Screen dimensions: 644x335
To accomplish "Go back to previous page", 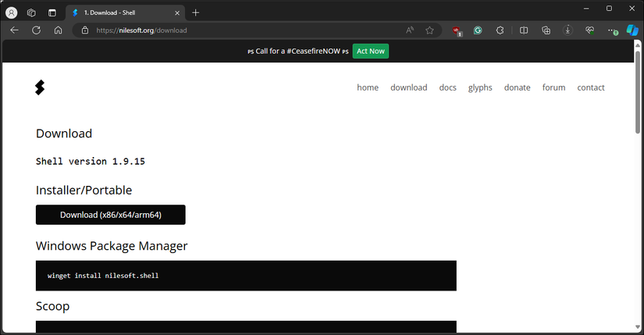I will pyautogui.click(x=14, y=30).
